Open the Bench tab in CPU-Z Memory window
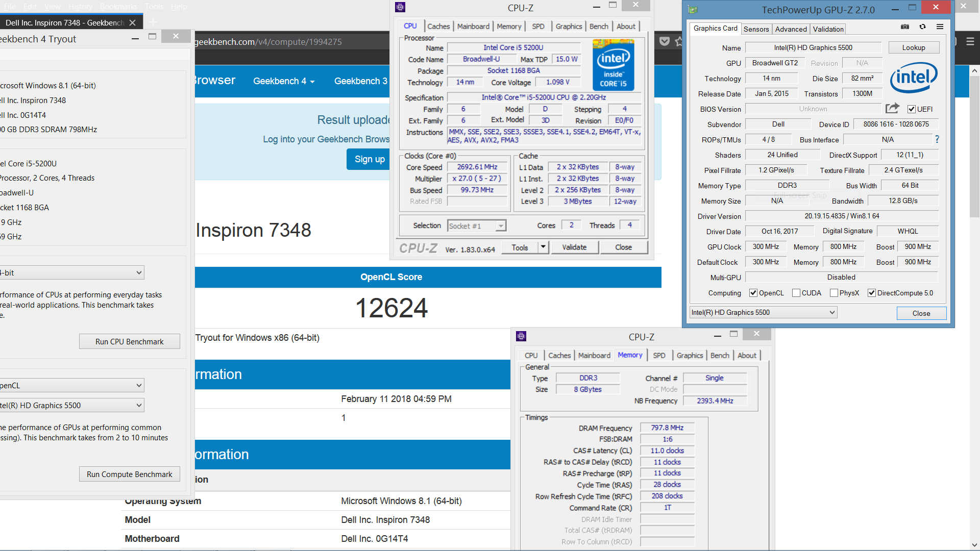980x551 pixels. (x=720, y=356)
